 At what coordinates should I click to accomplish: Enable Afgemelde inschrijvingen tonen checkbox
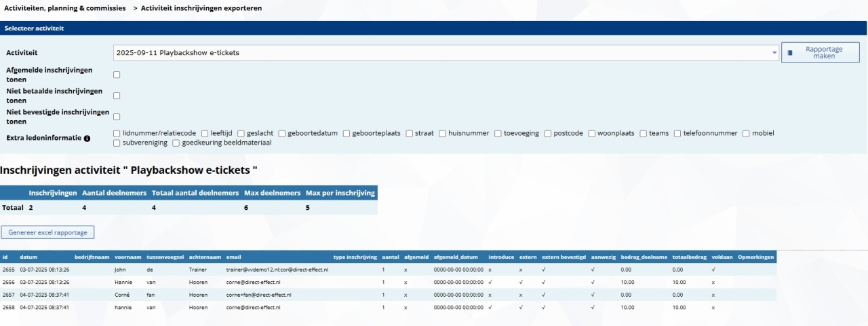pyautogui.click(x=117, y=75)
